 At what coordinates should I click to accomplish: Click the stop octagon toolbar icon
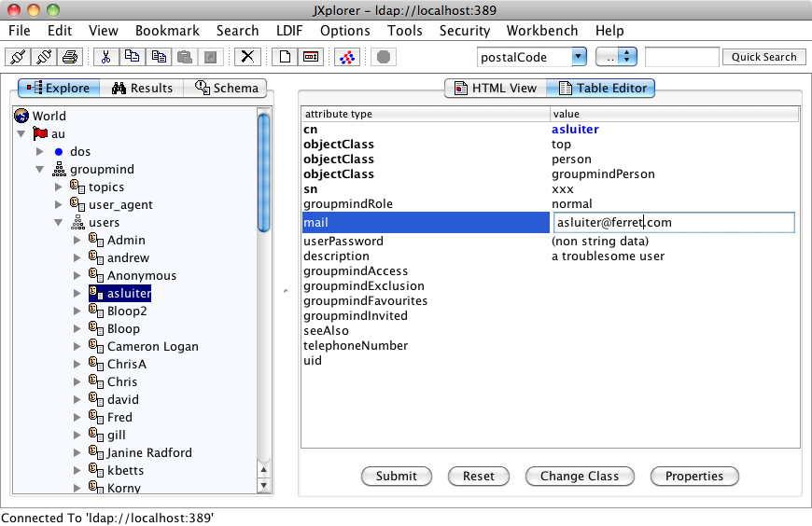coord(384,57)
